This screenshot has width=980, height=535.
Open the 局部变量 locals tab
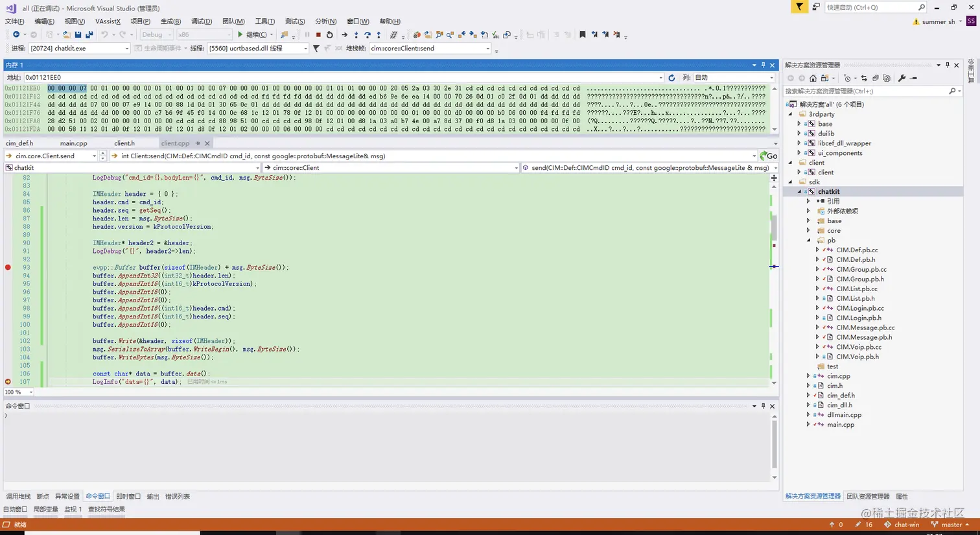click(46, 510)
